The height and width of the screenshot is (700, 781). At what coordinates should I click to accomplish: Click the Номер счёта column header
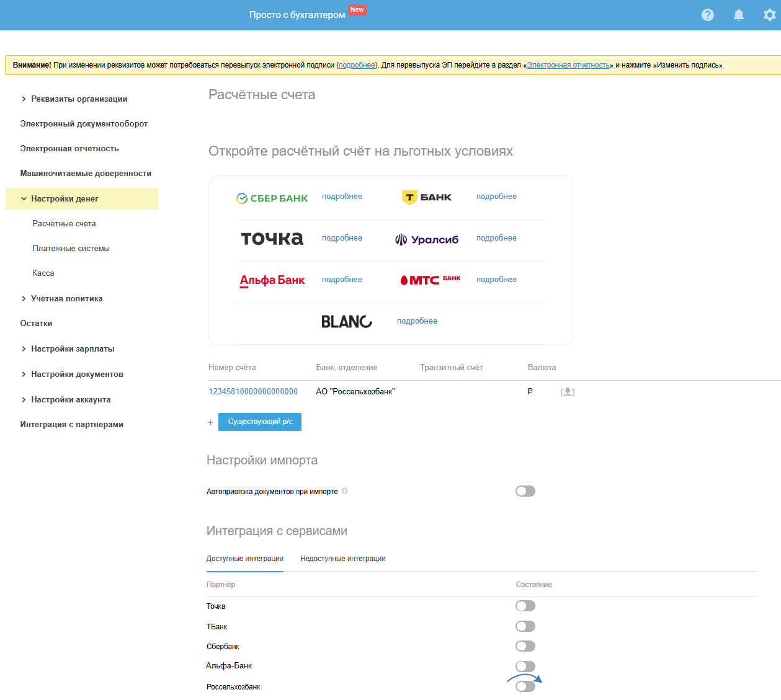(232, 368)
